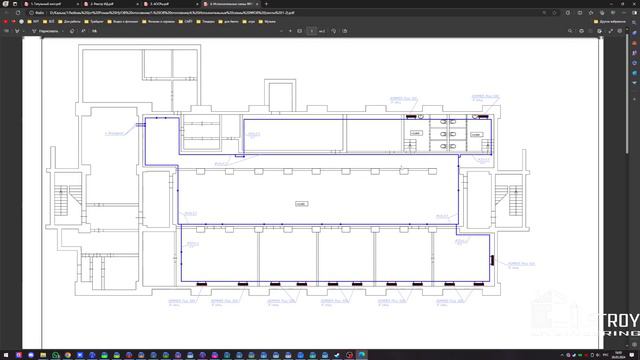Save the PDF with save-as icon
640x360 pixels.
coord(600,31)
